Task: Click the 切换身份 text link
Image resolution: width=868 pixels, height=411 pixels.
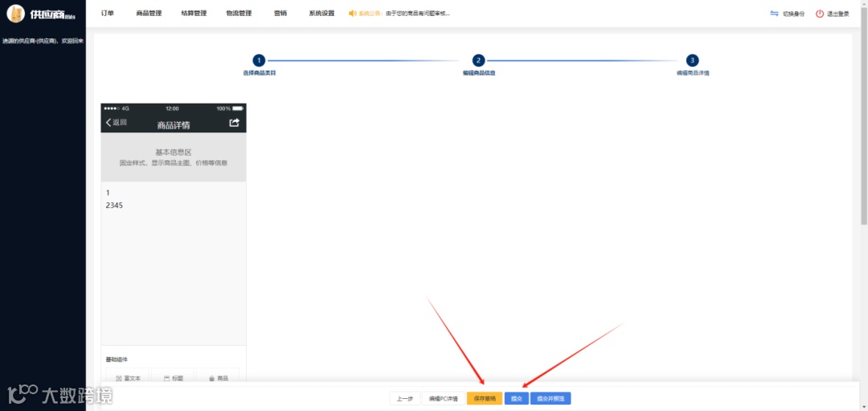Action: [794, 14]
